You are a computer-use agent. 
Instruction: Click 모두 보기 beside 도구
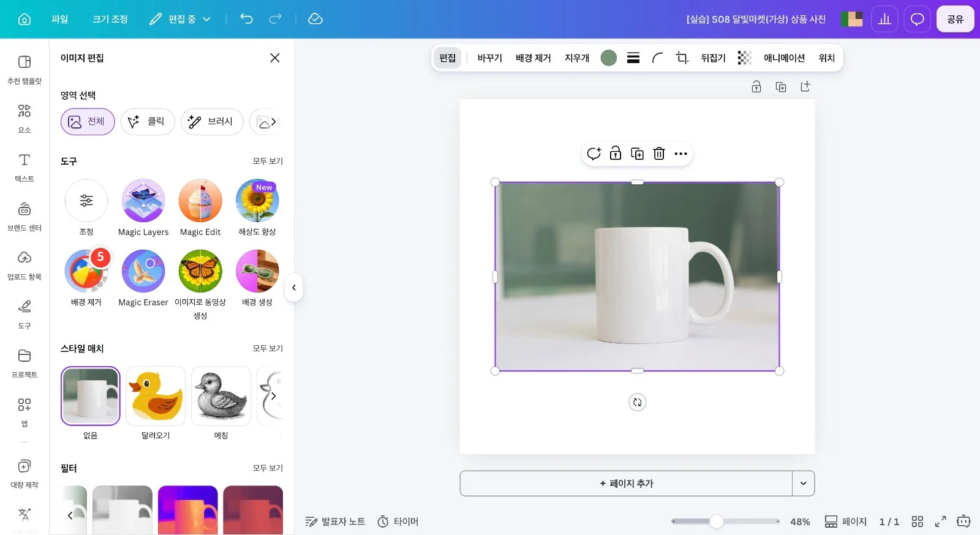(x=268, y=161)
